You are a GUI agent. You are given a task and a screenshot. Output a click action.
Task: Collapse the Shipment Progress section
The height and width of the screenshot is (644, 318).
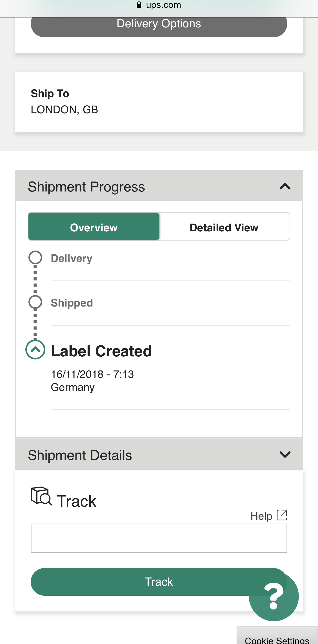(285, 186)
